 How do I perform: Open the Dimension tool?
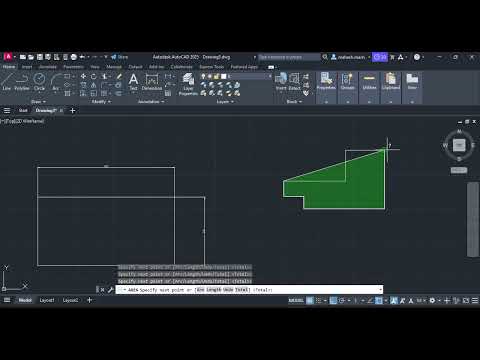(152, 82)
